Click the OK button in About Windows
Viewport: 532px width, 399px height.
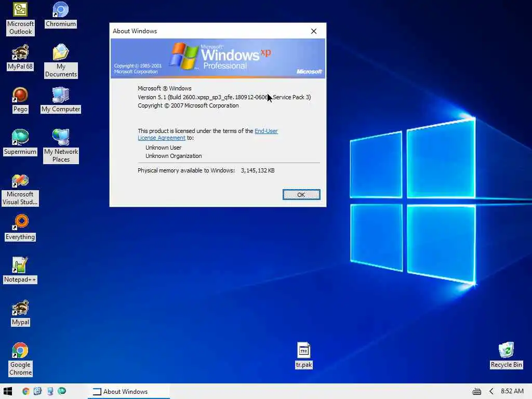301,195
